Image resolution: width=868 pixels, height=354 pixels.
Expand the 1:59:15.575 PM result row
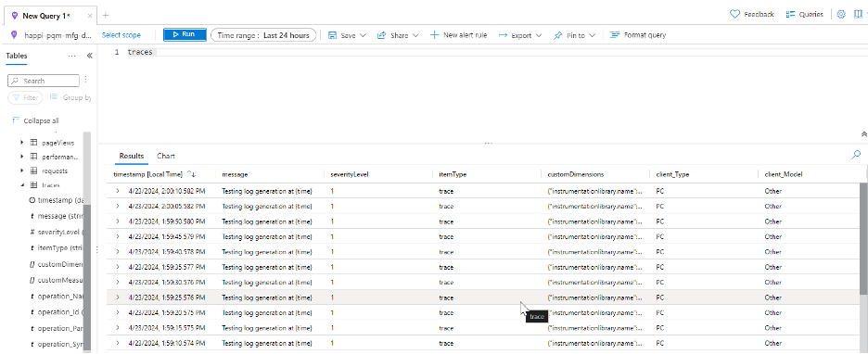pos(118,327)
